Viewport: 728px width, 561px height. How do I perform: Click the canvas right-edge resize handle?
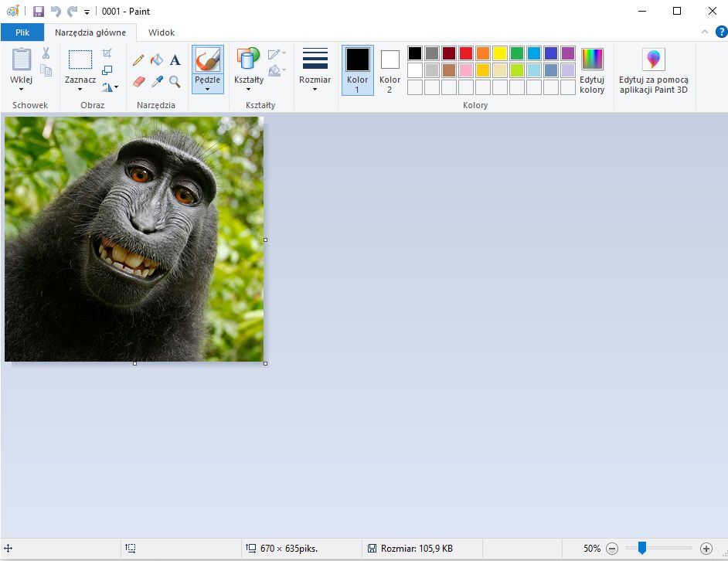[266, 240]
